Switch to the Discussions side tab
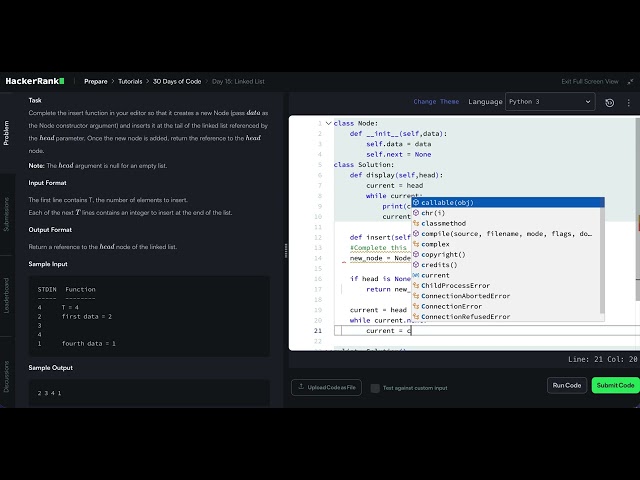 pos(6,376)
